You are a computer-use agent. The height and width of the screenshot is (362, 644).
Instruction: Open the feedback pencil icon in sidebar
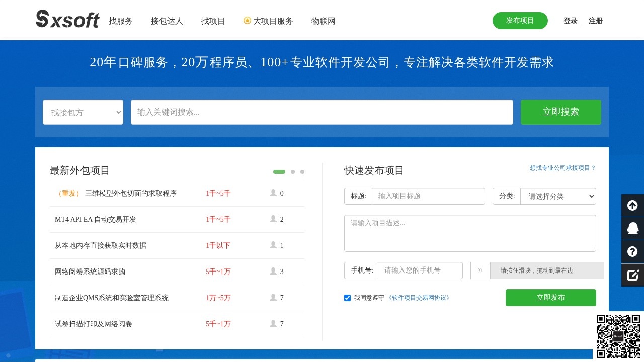click(632, 275)
